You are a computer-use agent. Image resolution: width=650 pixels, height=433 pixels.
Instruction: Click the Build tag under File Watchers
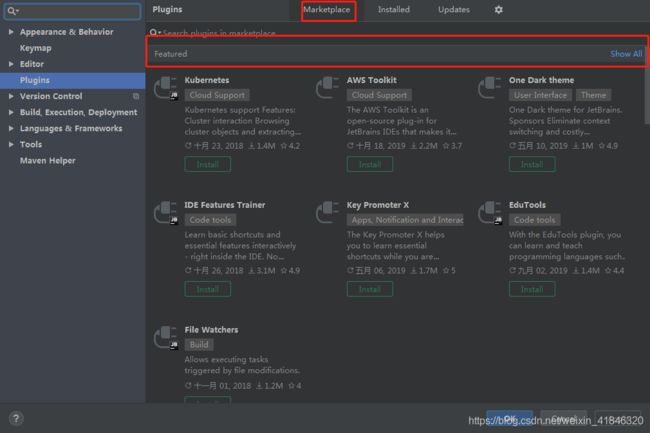click(x=199, y=344)
